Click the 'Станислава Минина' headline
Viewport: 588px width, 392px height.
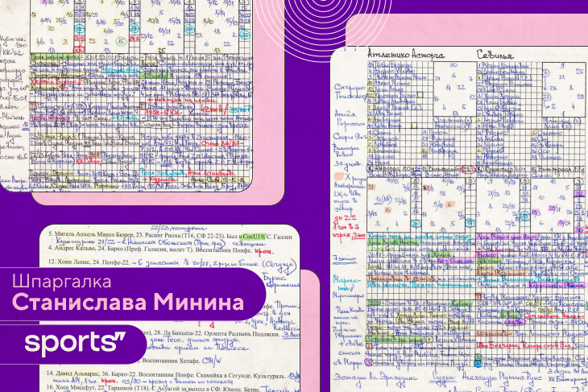coord(128,302)
